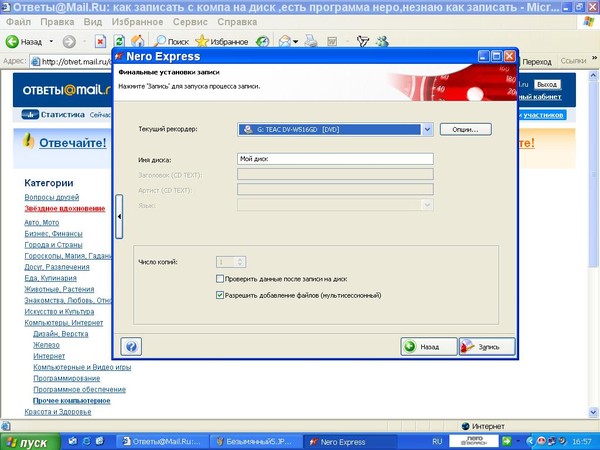Switch to the Безымянный5.JP... taskbar window
Image resolution: width=600 pixels, height=450 pixels.
(x=254, y=442)
